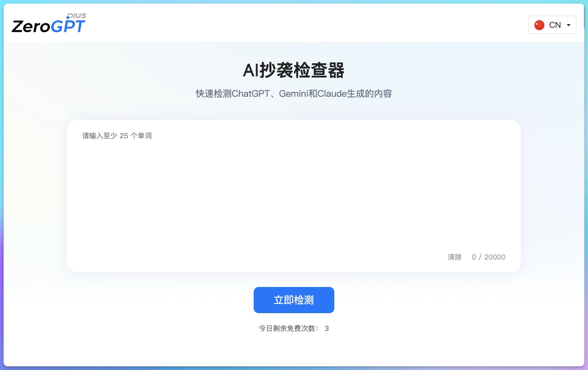Click the China flag icon
The width and height of the screenshot is (588, 370).
click(539, 25)
